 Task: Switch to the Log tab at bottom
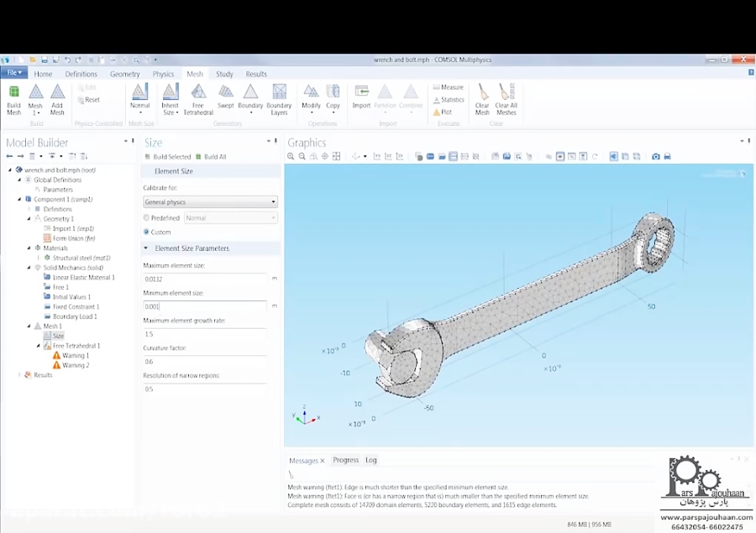pos(370,459)
